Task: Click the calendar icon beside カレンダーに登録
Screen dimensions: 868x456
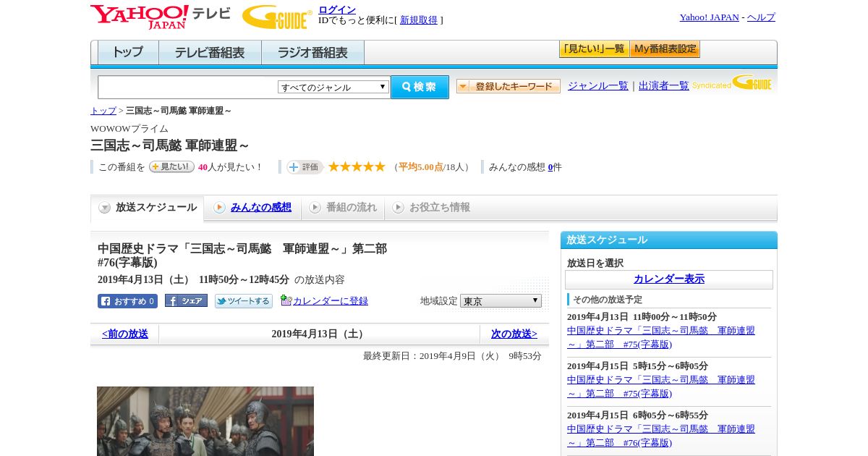Action: click(286, 300)
